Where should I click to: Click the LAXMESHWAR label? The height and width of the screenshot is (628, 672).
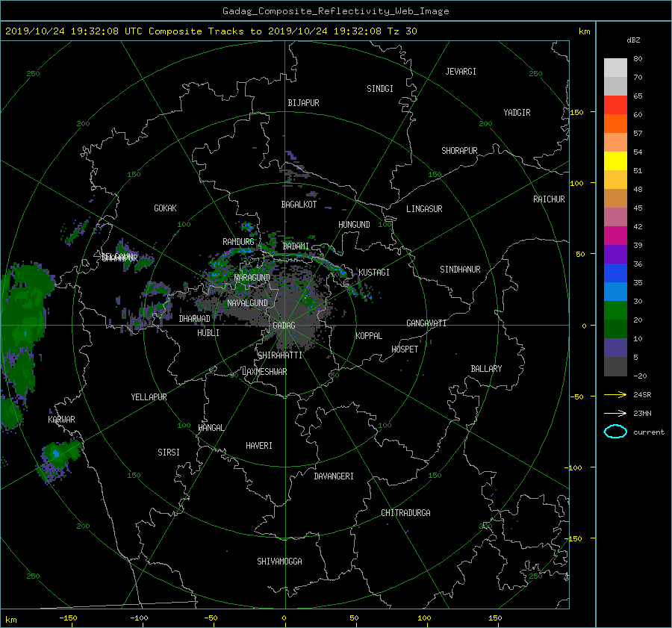264,372
